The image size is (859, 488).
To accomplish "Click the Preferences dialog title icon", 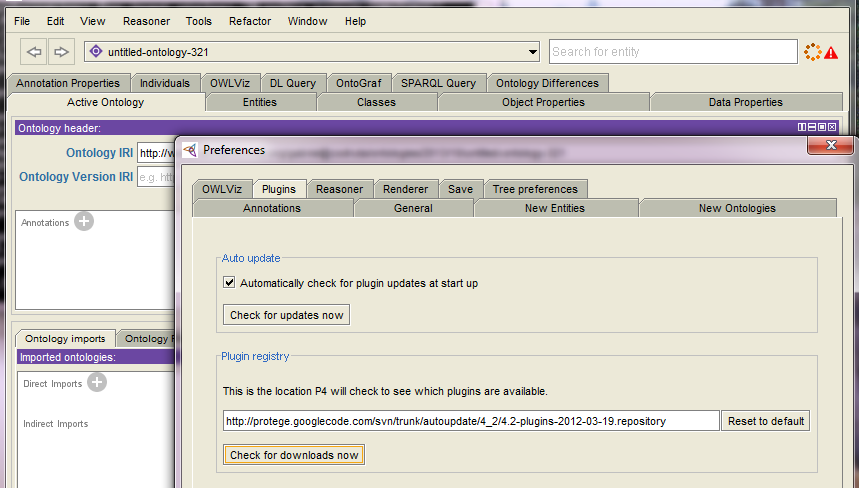I will pos(189,150).
